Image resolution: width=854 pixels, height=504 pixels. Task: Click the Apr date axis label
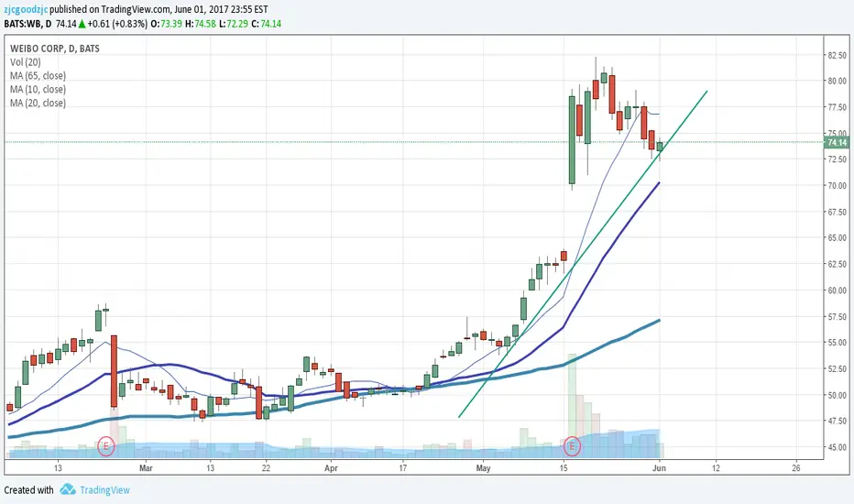[331, 467]
